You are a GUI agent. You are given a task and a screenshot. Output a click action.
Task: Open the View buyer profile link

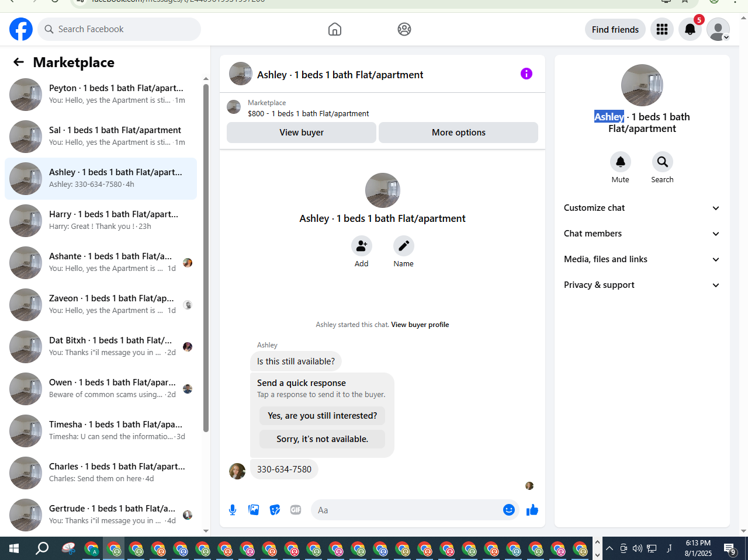pyautogui.click(x=420, y=325)
